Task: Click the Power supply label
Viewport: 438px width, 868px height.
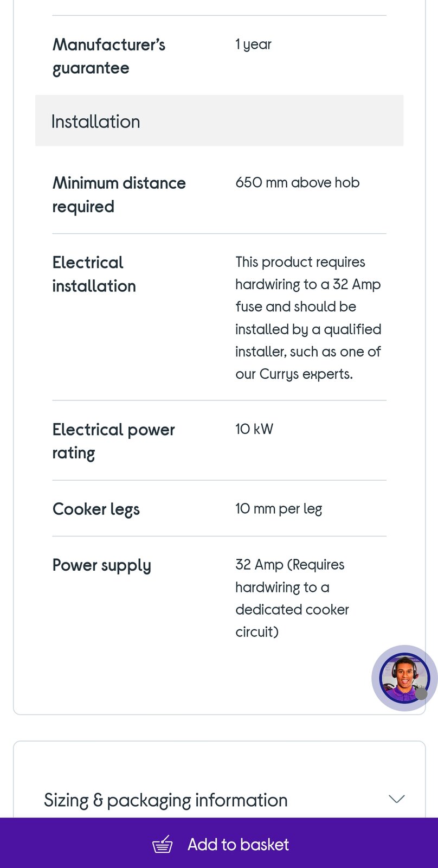Action: (x=101, y=565)
